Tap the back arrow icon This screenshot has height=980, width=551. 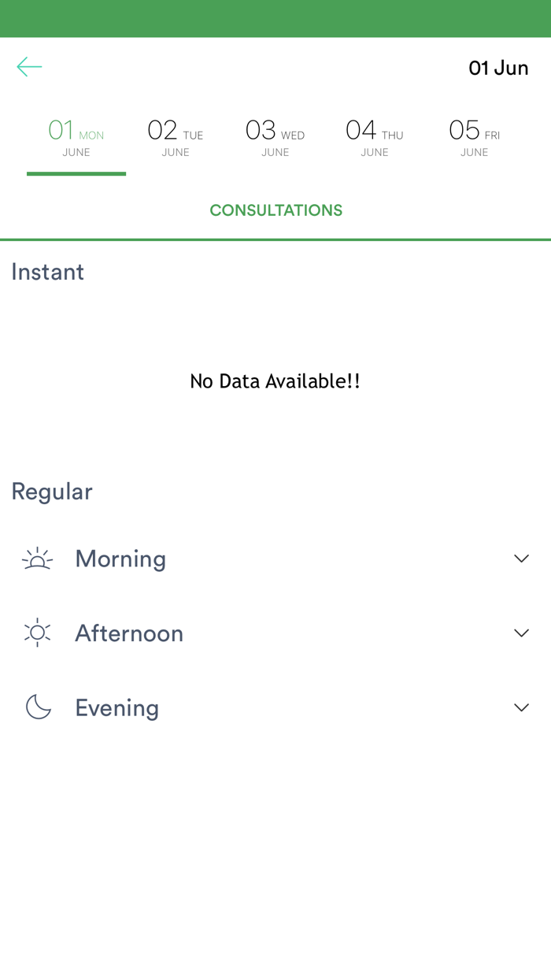(x=29, y=67)
